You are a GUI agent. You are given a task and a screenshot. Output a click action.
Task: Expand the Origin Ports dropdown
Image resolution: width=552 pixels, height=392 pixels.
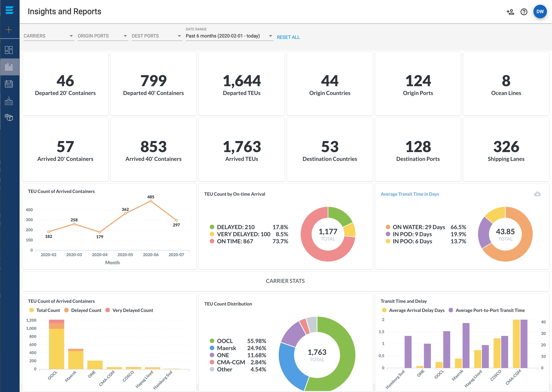click(x=103, y=36)
